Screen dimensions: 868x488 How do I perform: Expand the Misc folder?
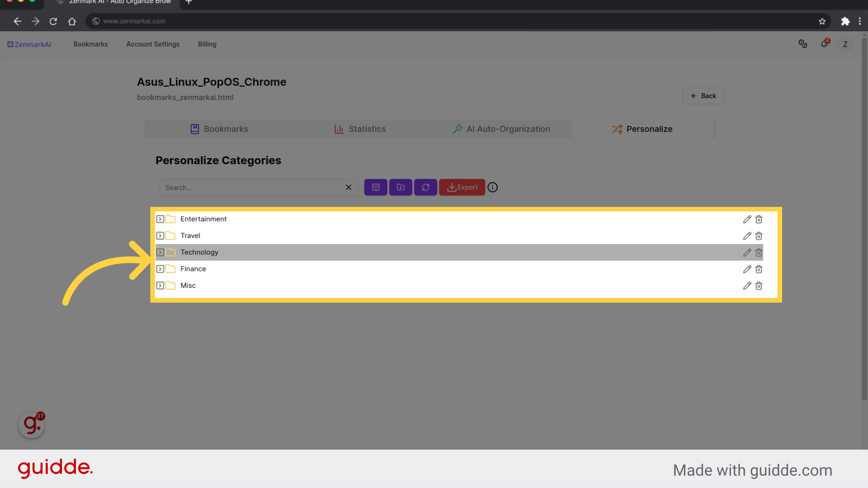point(160,286)
